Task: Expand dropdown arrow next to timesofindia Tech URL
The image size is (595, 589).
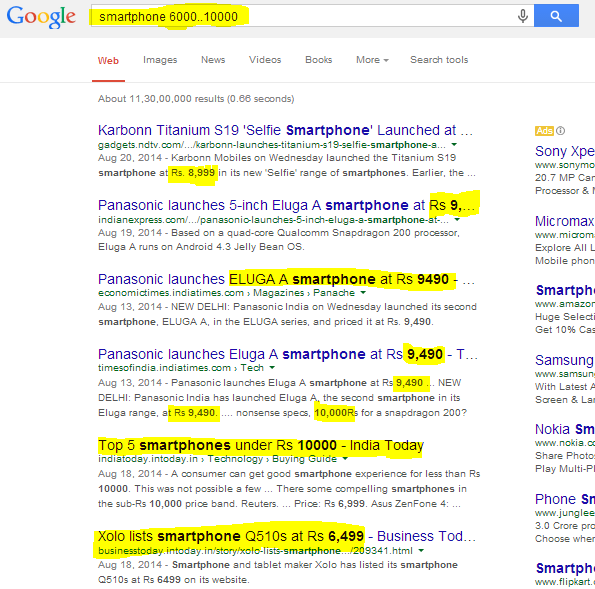Action: pyautogui.click(x=272, y=367)
